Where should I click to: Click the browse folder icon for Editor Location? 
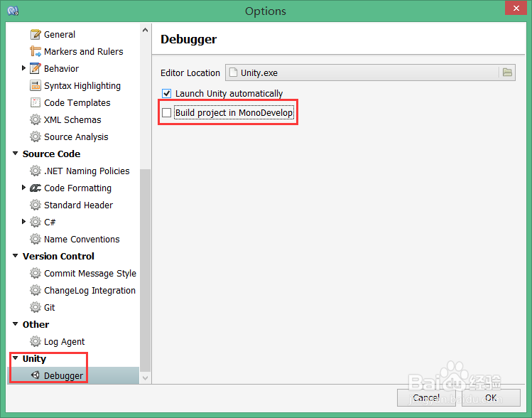coord(507,73)
